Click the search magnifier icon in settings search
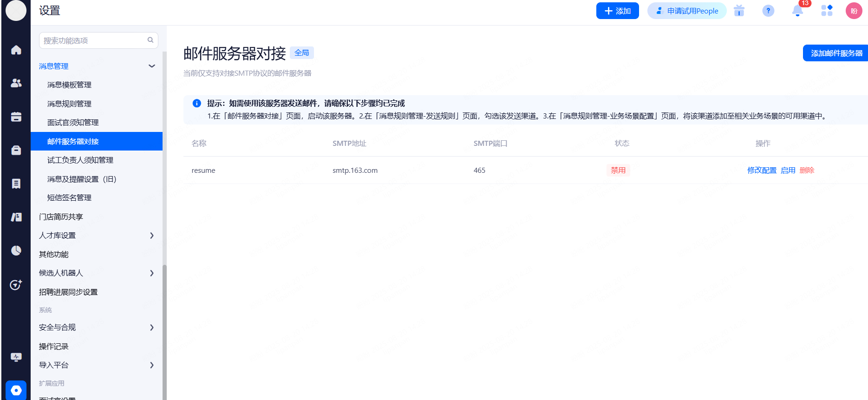868x400 pixels. point(150,40)
